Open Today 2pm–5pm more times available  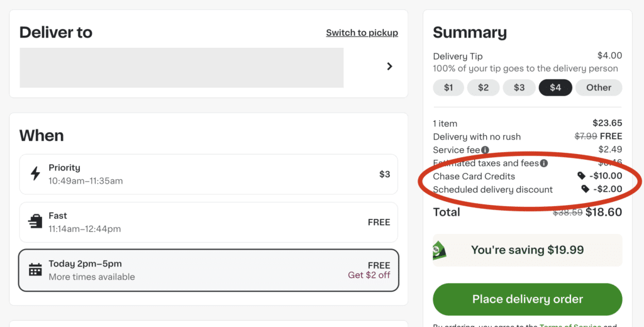(209, 270)
